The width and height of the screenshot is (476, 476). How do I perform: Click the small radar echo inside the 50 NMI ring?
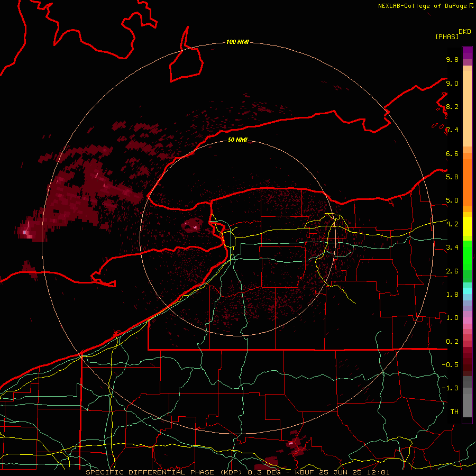(x=192, y=225)
